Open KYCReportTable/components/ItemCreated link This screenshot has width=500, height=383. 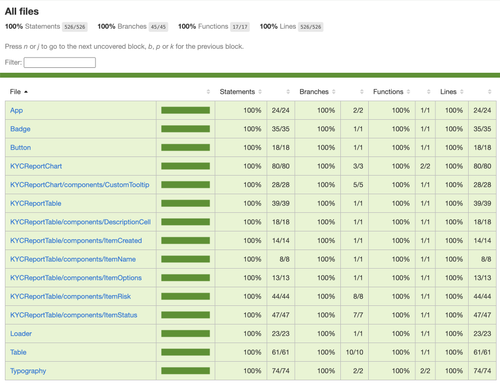pyautogui.click(x=76, y=241)
